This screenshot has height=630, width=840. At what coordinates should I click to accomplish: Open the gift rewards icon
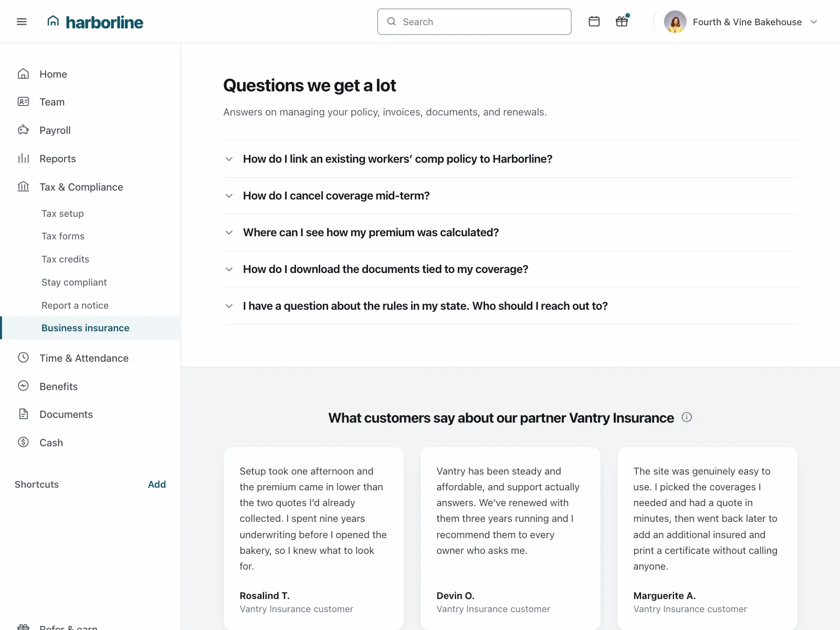[622, 22]
